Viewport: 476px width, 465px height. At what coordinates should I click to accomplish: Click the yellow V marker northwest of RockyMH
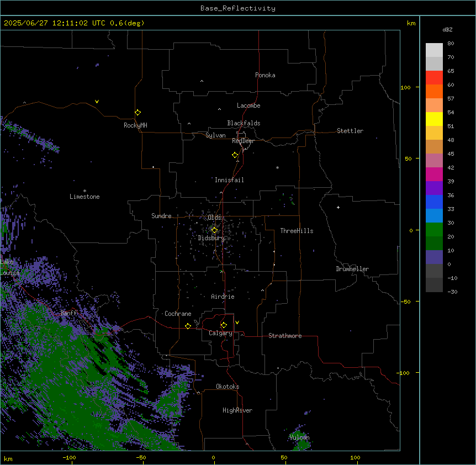[x=97, y=102]
